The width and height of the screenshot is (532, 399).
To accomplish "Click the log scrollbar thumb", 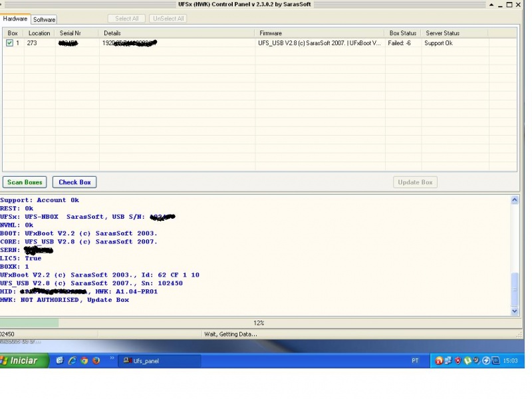I will click(514, 289).
